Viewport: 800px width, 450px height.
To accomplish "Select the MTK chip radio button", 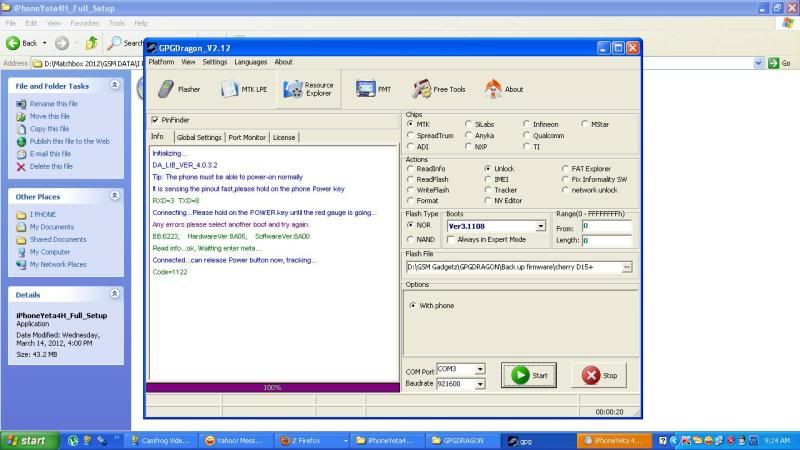I will pos(410,124).
